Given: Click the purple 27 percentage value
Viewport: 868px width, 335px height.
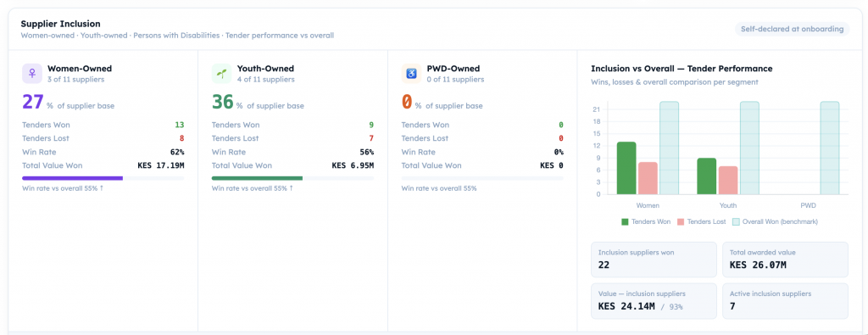Looking at the screenshot, I should click(x=33, y=102).
